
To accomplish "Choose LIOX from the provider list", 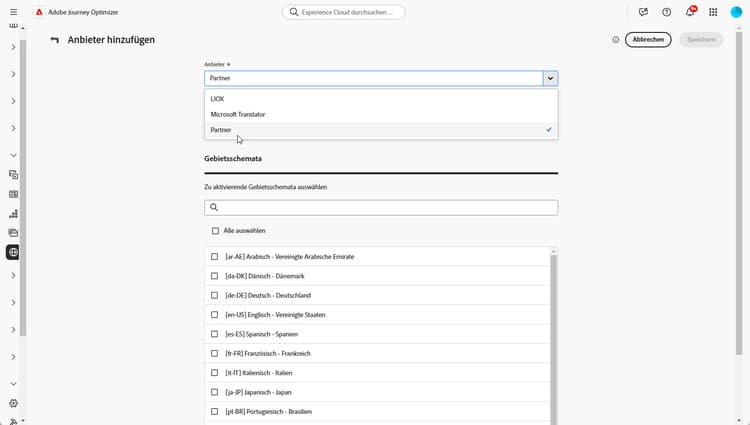I will 218,99.
